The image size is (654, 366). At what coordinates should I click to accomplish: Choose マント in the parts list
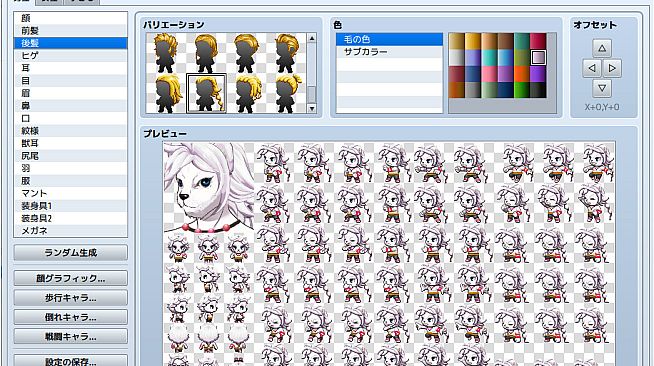pyautogui.click(x=70, y=193)
